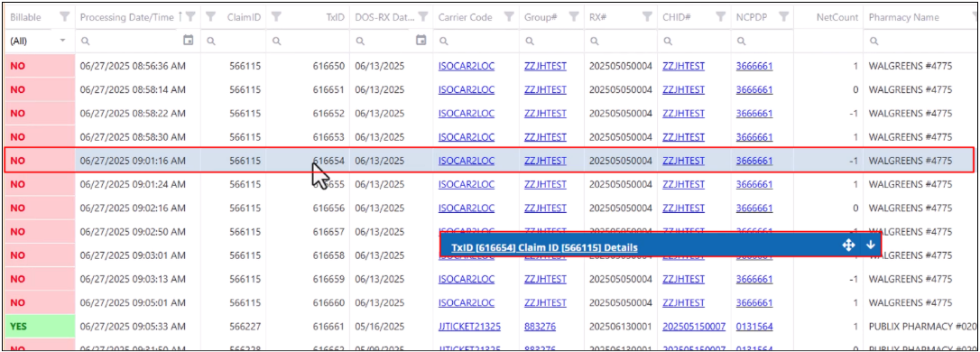Open calendar picker in Processing Date/Time filter

click(188, 41)
